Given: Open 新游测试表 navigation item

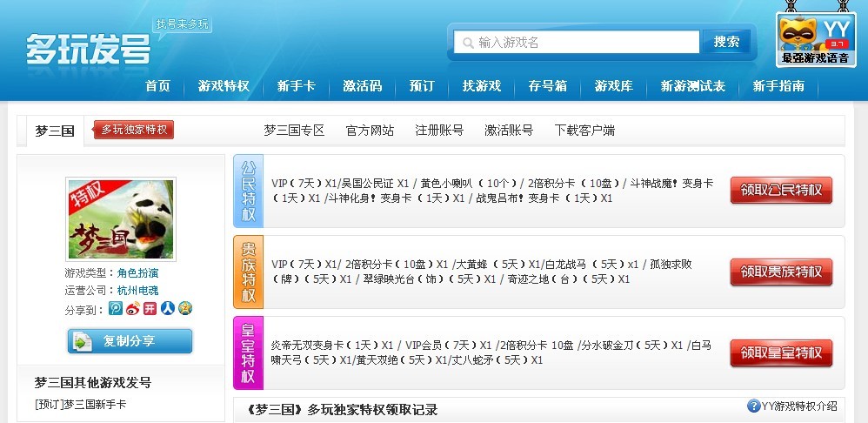Looking at the screenshot, I should pos(693,86).
